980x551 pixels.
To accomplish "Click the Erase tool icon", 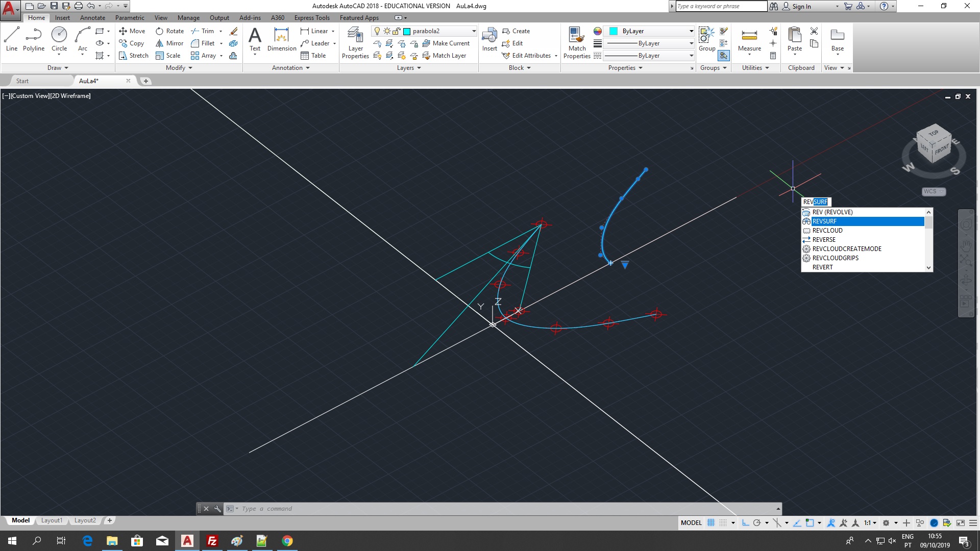I will pos(234,31).
